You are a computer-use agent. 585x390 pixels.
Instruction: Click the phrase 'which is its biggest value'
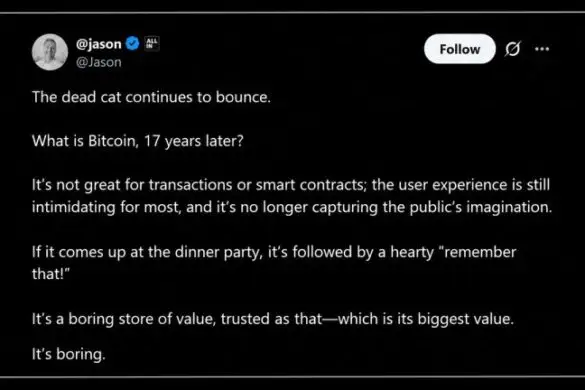(x=426, y=319)
